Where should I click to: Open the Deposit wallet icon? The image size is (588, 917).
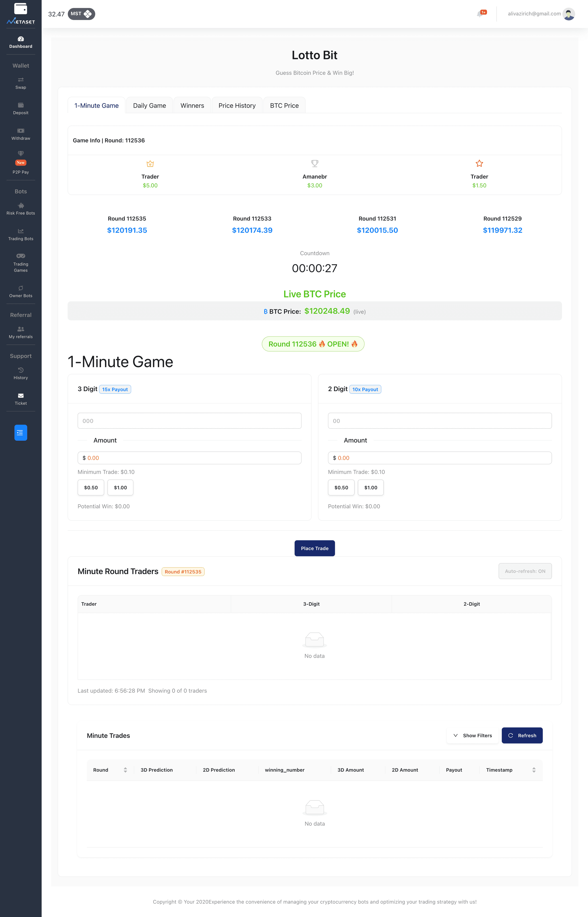pos(21,105)
